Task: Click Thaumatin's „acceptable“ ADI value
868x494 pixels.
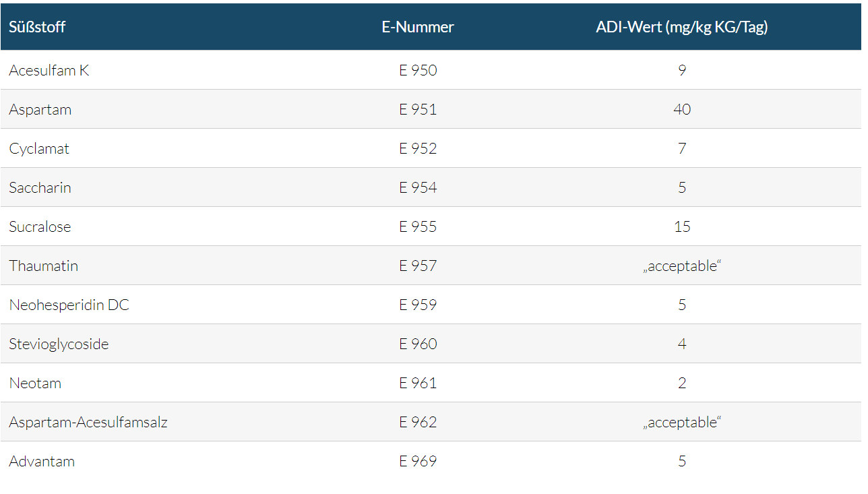Action: [x=682, y=266]
